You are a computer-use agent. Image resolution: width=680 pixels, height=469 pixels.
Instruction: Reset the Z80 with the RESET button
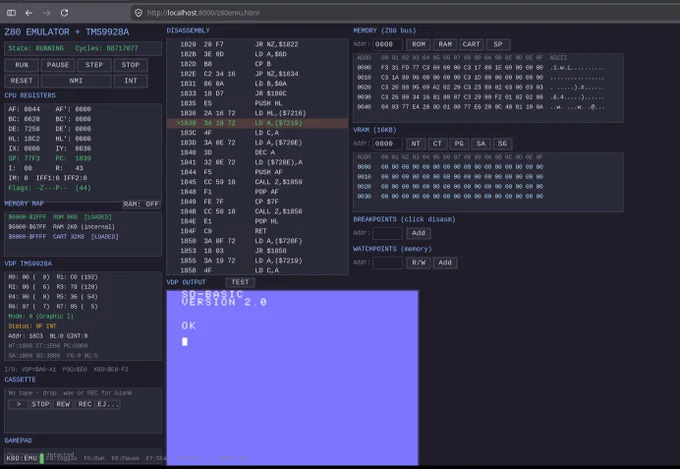22,81
